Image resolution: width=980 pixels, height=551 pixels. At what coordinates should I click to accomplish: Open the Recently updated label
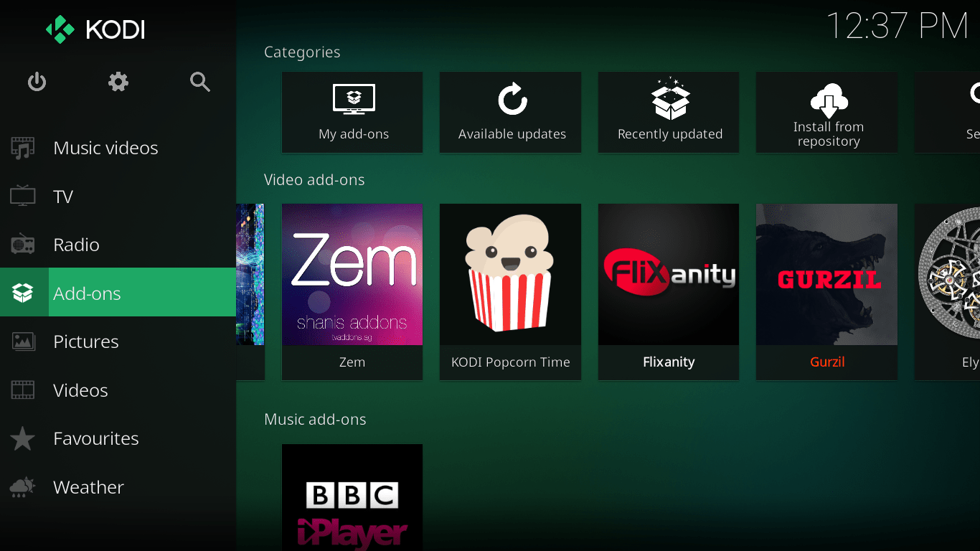[670, 134]
